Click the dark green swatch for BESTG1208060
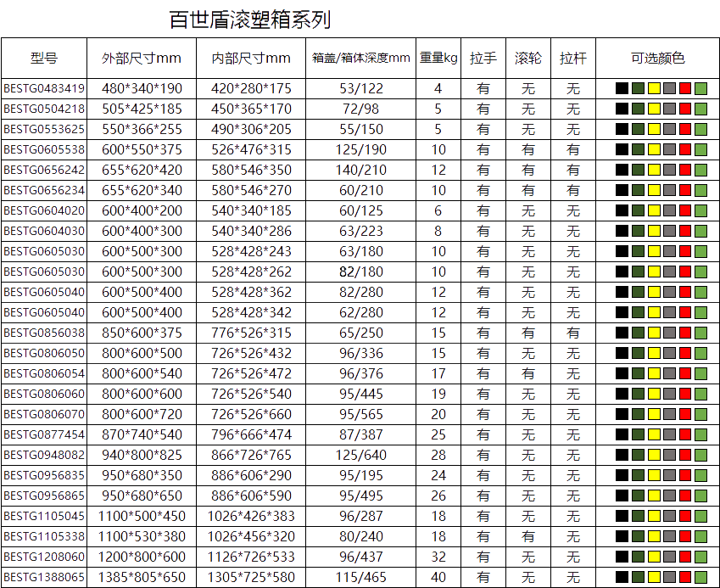Image resolution: width=720 pixels, height=588 pixels. (638, 557)
